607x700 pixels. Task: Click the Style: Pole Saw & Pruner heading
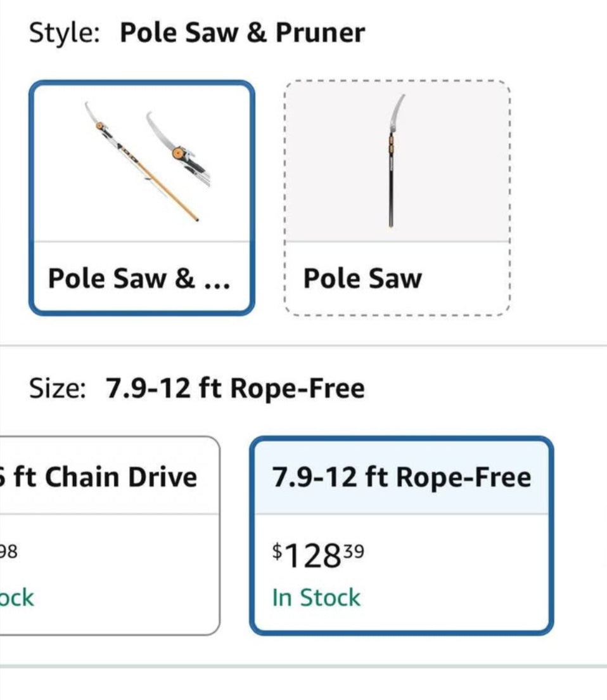coord(196,32)
